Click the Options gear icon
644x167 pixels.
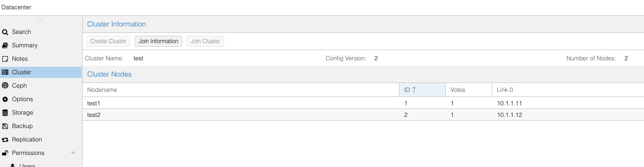click(5, 99)
